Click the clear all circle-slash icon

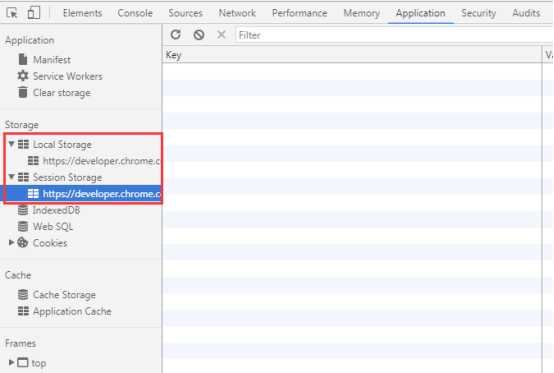pos(199,35)
